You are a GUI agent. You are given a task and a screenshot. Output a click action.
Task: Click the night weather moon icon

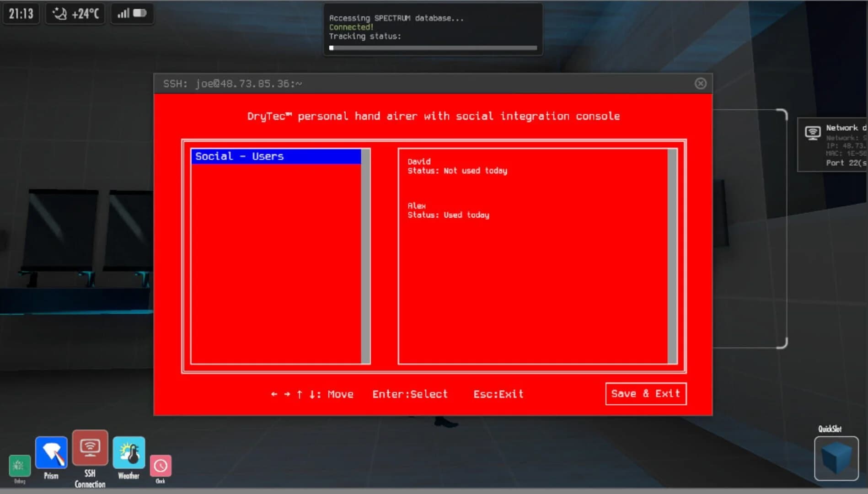[x=60, y=13]
